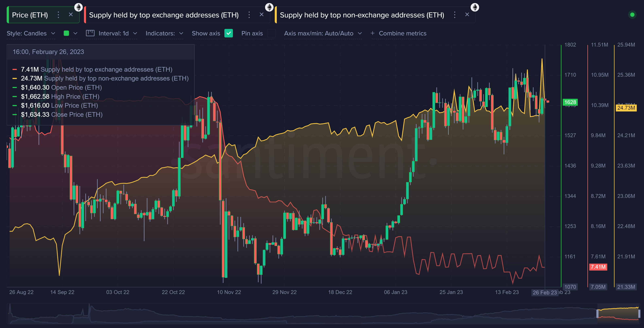Open the Indicators menu
The width and height of the screenshot is (644, 328).
coord(165,33)
